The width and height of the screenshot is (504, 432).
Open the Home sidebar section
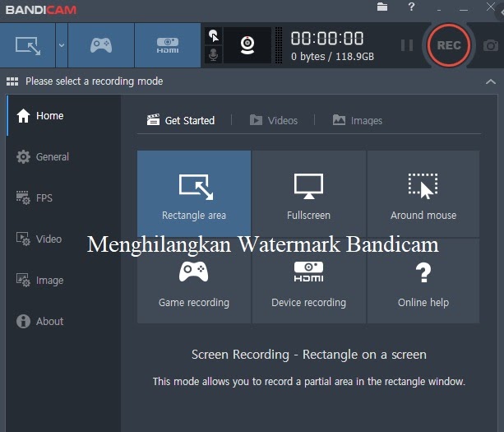(63, 116)
